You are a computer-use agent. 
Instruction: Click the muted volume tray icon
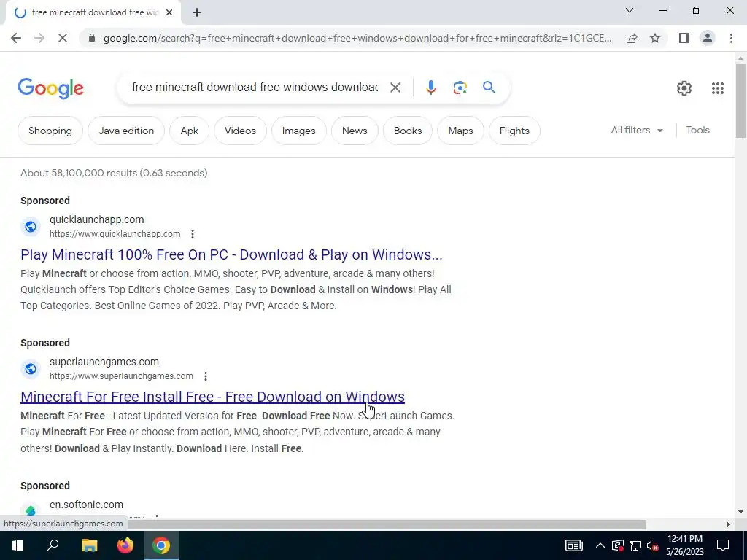[653, 545]
